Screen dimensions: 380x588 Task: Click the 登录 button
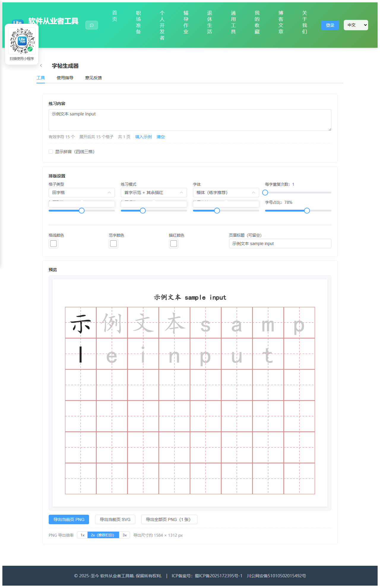click(330, 25)
